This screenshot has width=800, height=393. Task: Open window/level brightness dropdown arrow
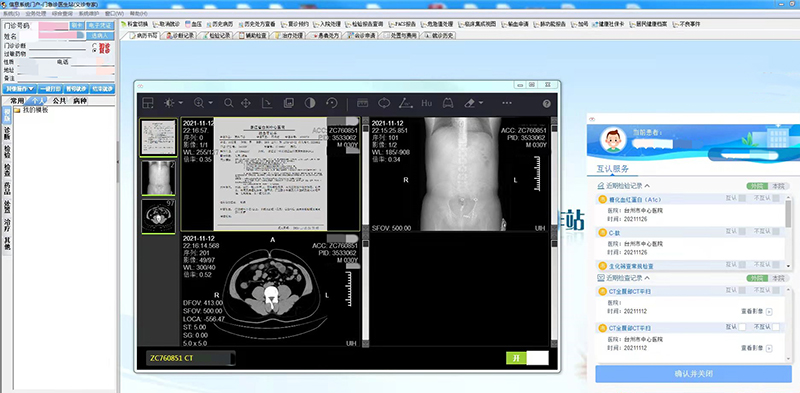(181, 103)
